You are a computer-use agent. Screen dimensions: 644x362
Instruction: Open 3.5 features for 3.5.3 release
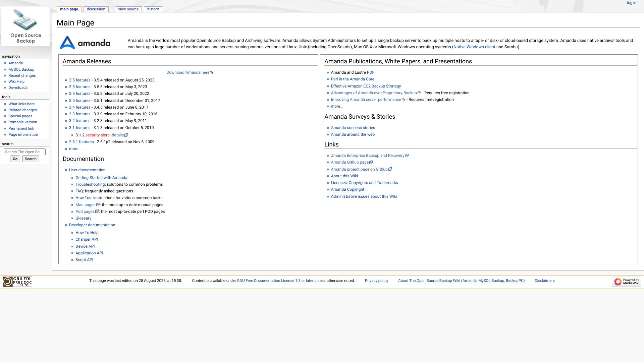point(79,87)
